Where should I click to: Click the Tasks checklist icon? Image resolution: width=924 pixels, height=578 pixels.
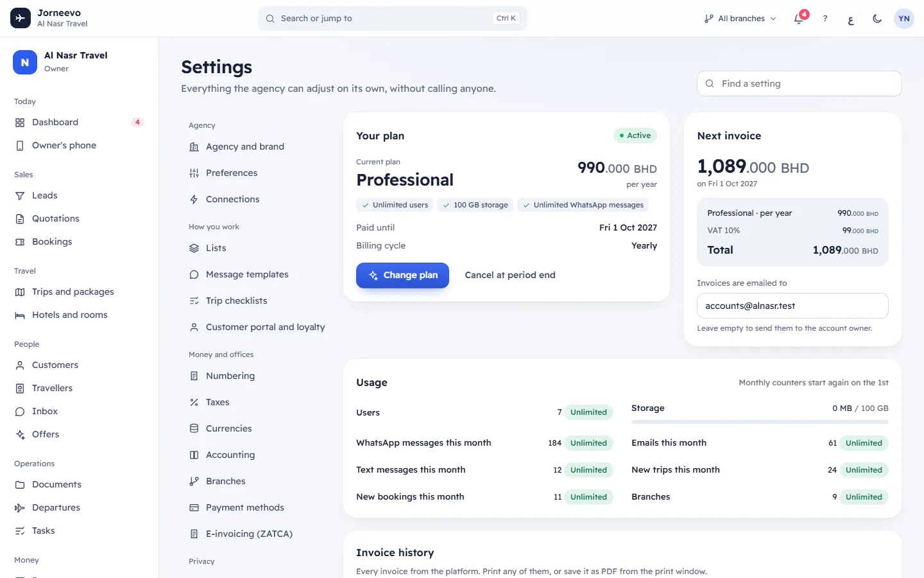pos(20,530)
